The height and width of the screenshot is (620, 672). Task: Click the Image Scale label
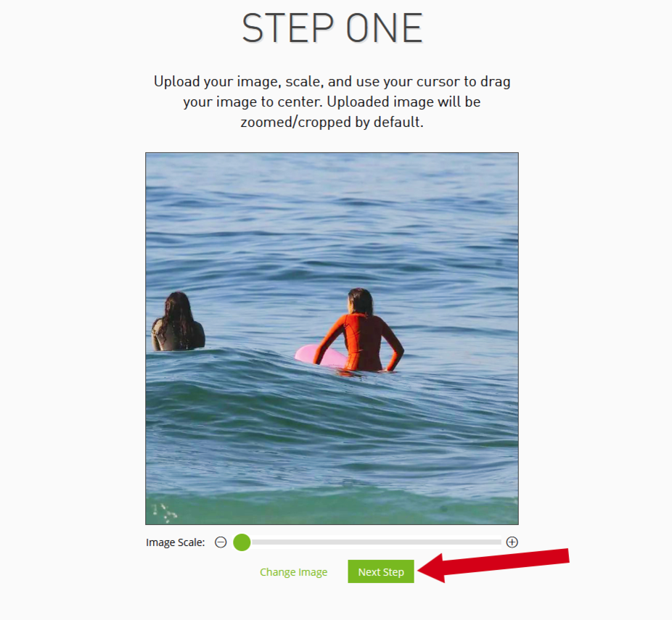coord(176,542)
